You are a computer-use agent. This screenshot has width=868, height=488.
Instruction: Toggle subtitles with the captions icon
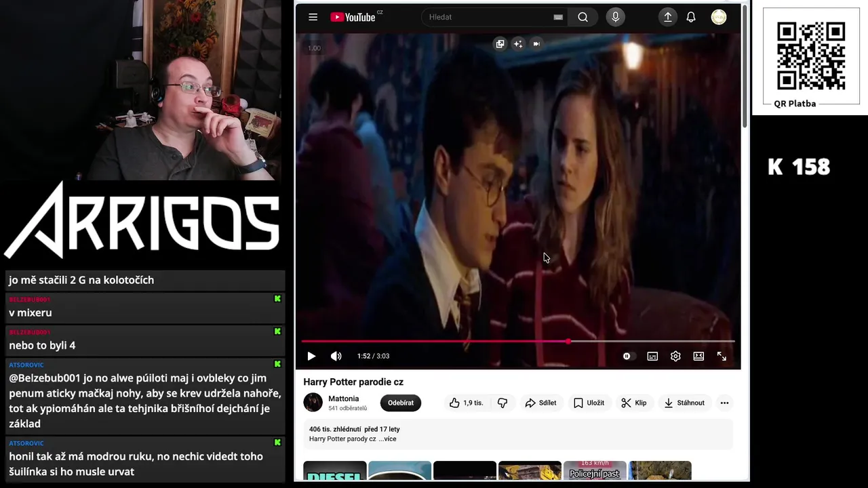[x=652, y=356]
